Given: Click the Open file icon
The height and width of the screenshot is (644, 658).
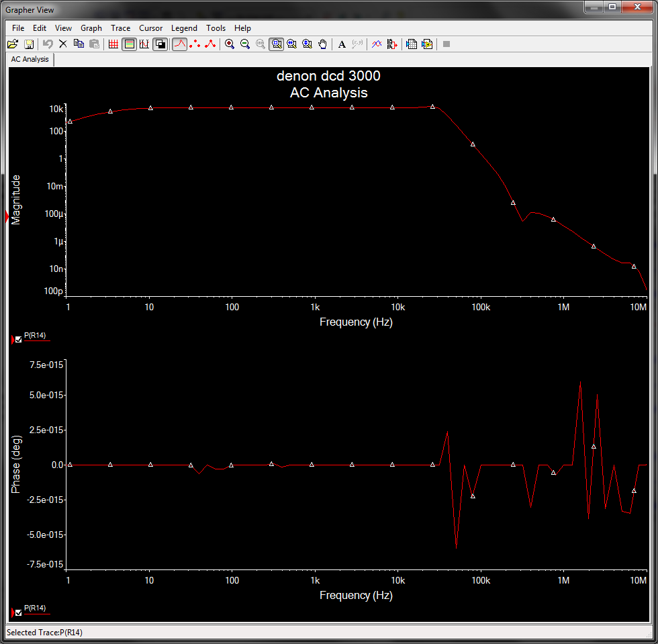Looking at the screenshot, I should tap(12, 44).
